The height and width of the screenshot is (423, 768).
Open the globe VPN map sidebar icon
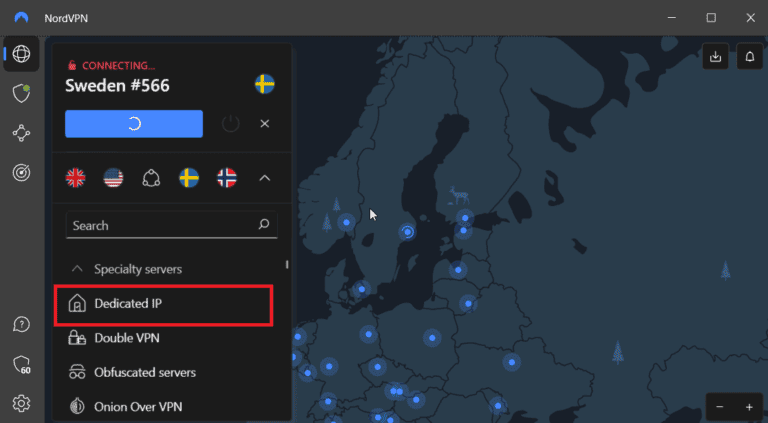[21, 54]
